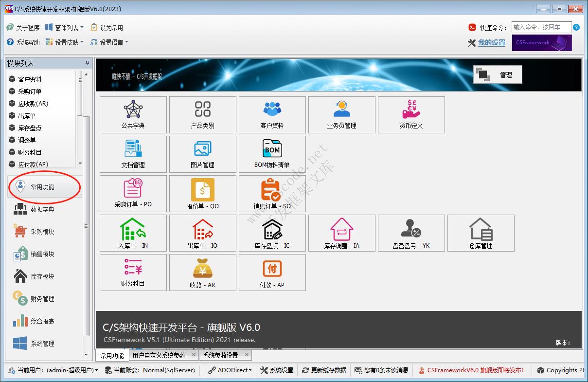Close the 系统参数设置 tab
Image resolution: width=588 pixels, height=382 pixels.
247,355
